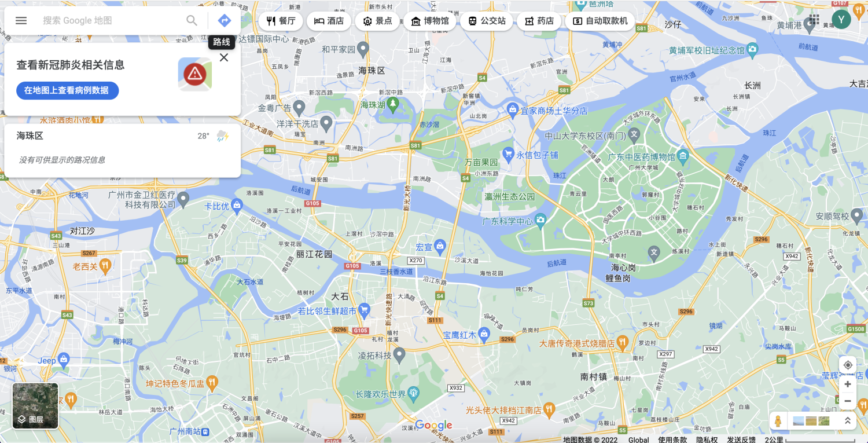
Task: Click the Global region link
Action: [639, 440]
